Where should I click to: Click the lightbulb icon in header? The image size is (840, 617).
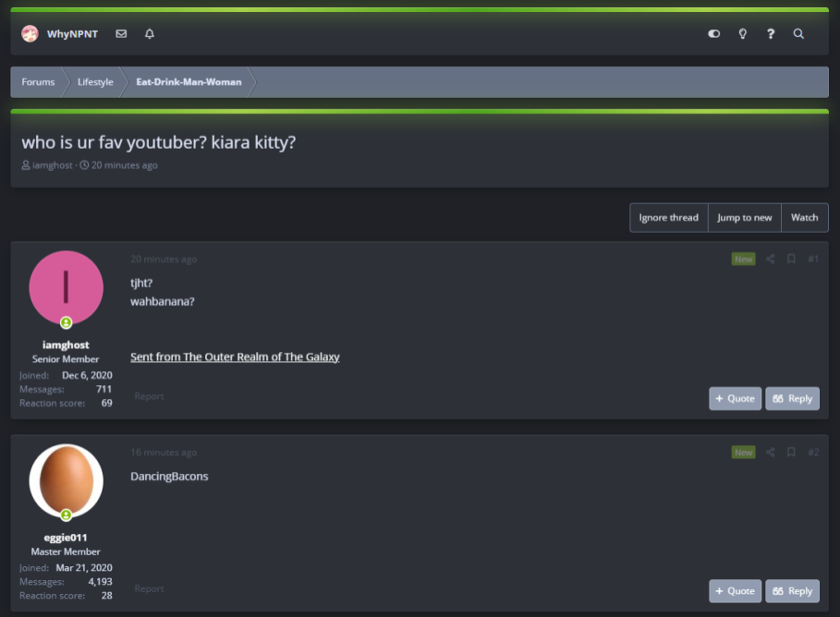pos(742,34)
